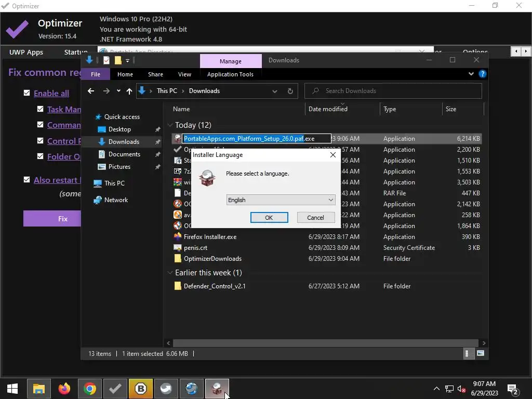Open the notification center icon
532x399 pixels.
point(513,389)
